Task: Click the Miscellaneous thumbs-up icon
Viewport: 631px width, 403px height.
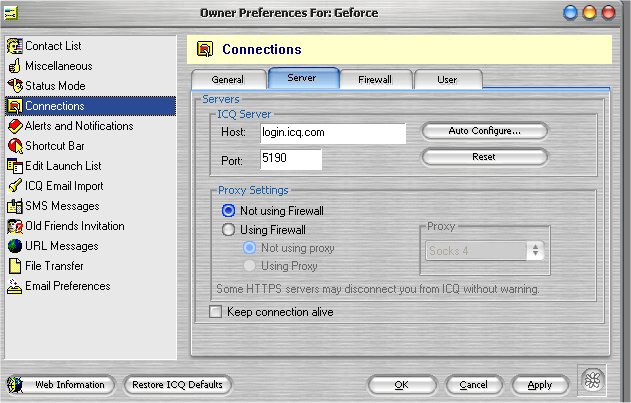Action: 14,66
